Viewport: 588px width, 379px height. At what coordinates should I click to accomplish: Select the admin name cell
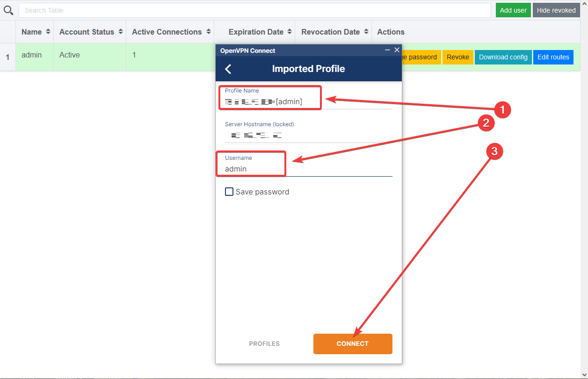pyautogui.click(x=35, y=57)
